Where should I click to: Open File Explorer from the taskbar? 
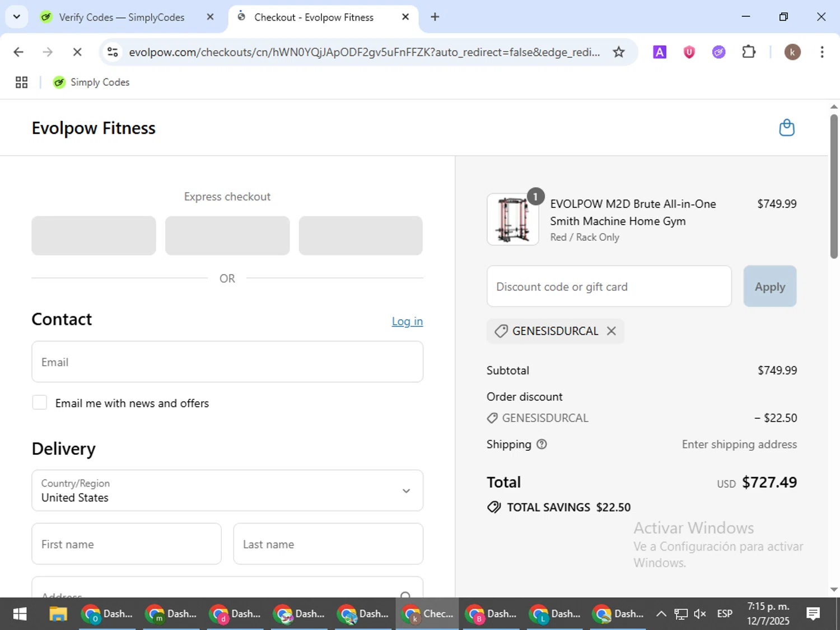[58, 614]
